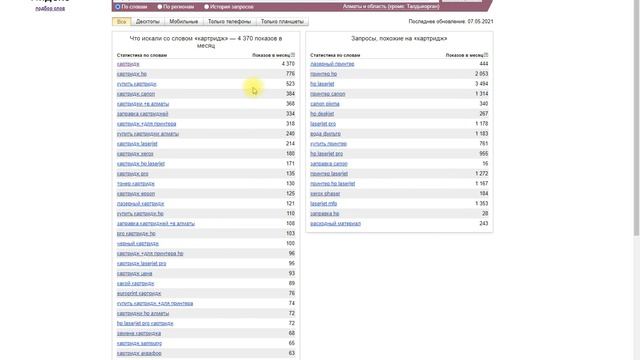Open the 'hp deskjet' similar query link
The height and width of the screenshot is (360, 640).
(322, 114)
